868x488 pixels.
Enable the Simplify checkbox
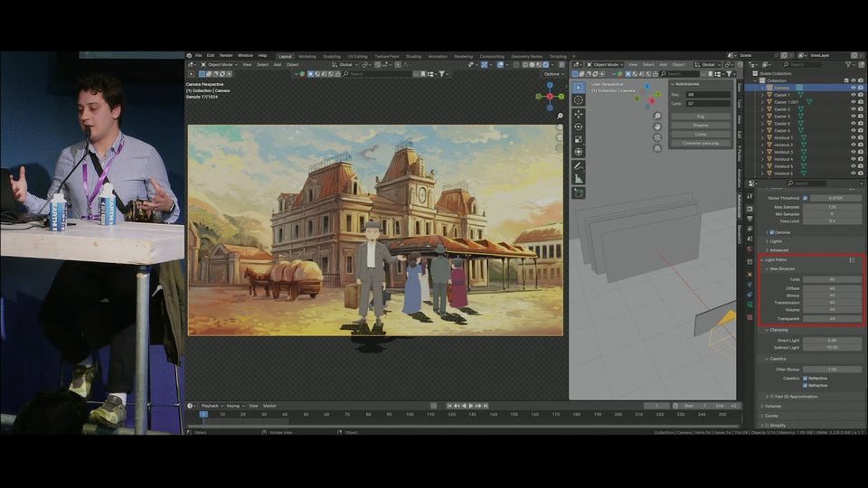pos(768,425)
